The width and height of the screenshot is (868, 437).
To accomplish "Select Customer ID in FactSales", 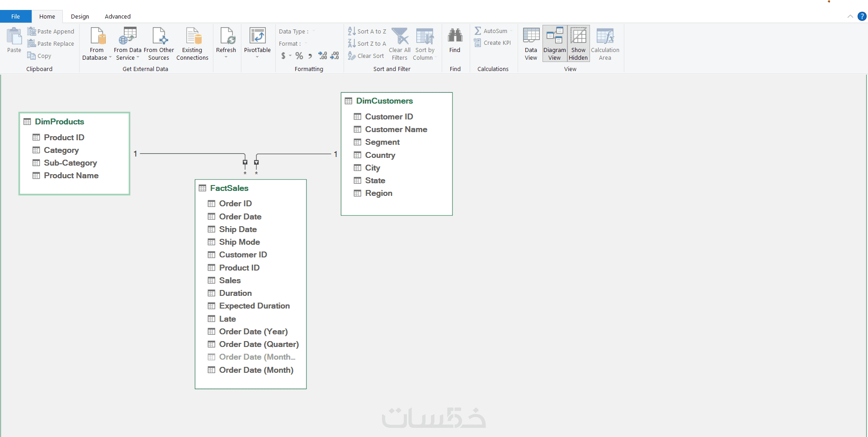I will coord(243,255).
